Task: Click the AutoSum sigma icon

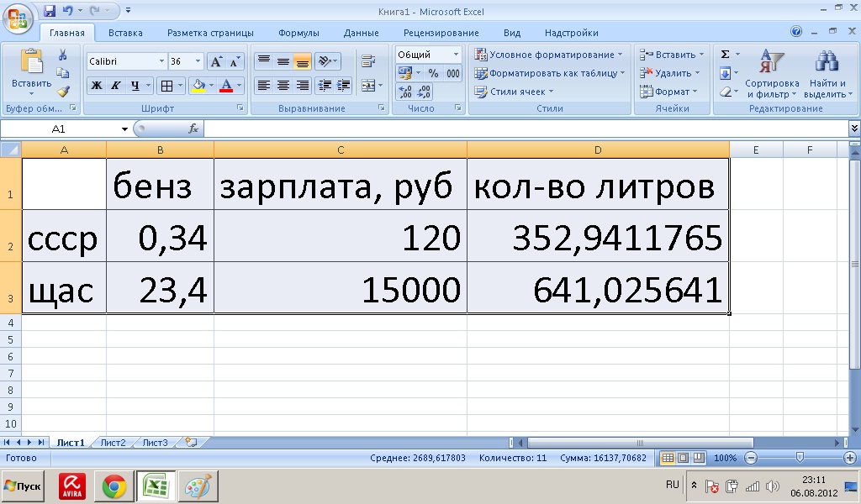Action: (x=726, y=55)
